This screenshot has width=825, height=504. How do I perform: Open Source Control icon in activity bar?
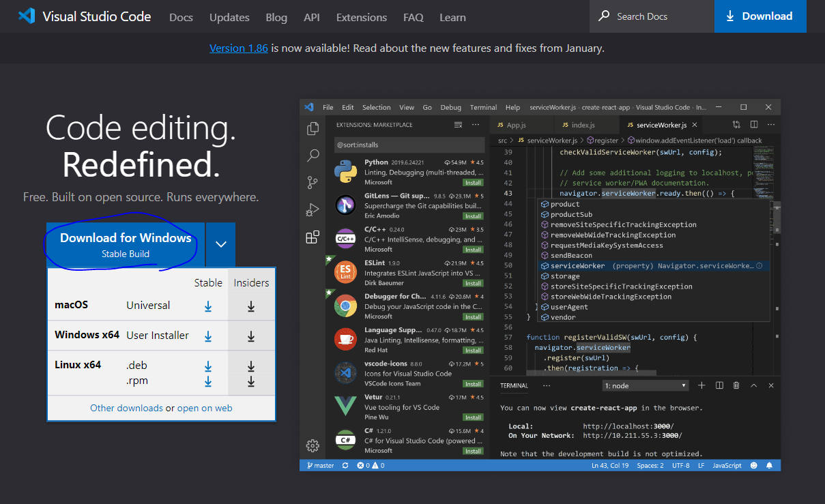pyautogui.click(x=313, y=183)
